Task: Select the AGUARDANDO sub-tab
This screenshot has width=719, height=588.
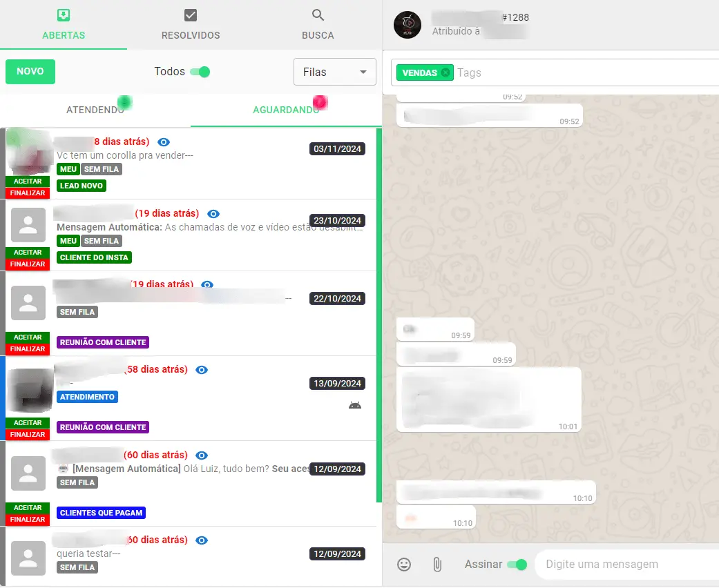Action: click(x=286, y=110)
